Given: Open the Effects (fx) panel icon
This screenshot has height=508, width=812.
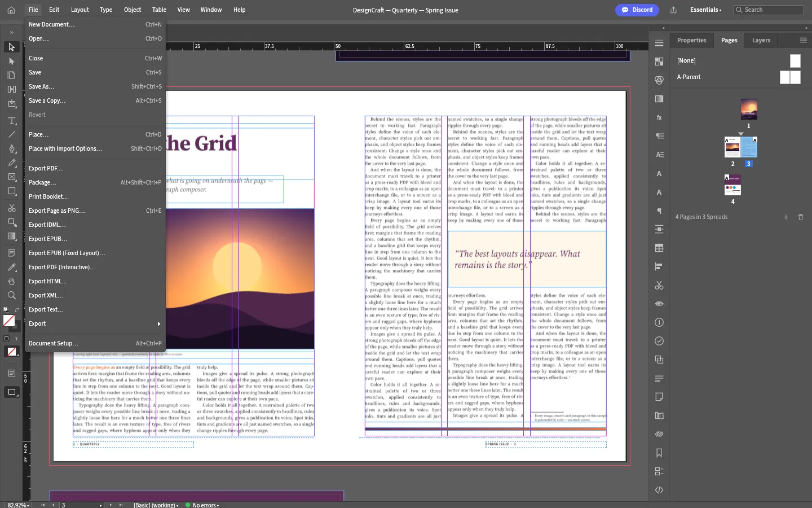Looking at the screenshot, I should point(659,117).
